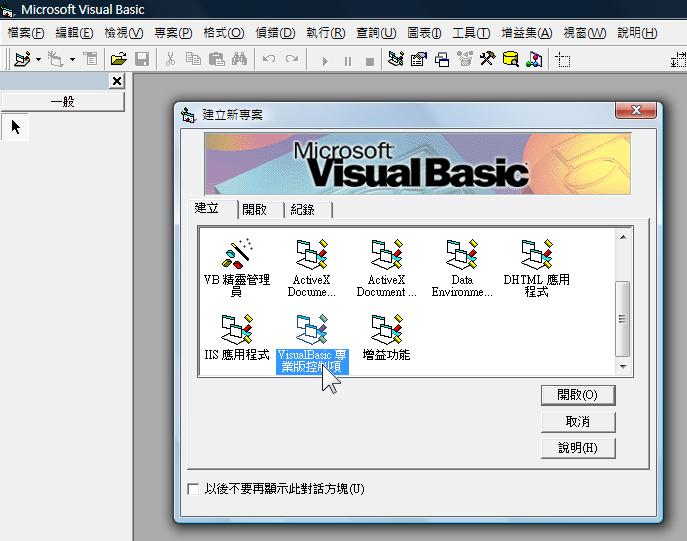
Task: Open the Project Explorer toolbar icon
Action: coord(396,59)
